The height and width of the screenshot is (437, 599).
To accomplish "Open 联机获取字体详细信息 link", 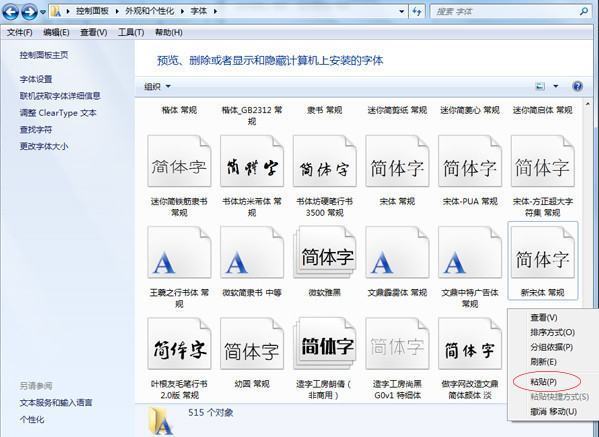I will pos(60,95).
